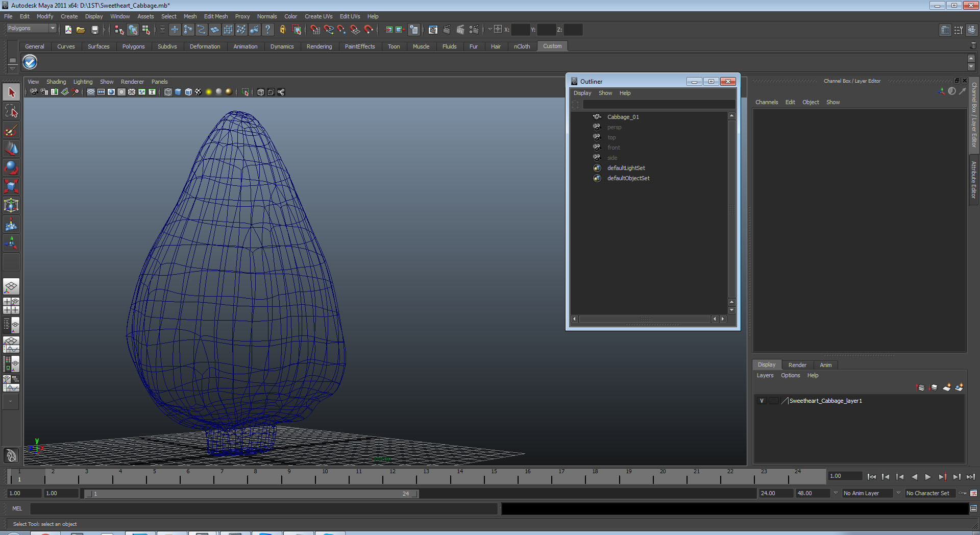The width and height of the screenshot is (980, 535).
Task: Toggle viewport grid display icon
Action: pyautogui.click(x=91, y=92)
